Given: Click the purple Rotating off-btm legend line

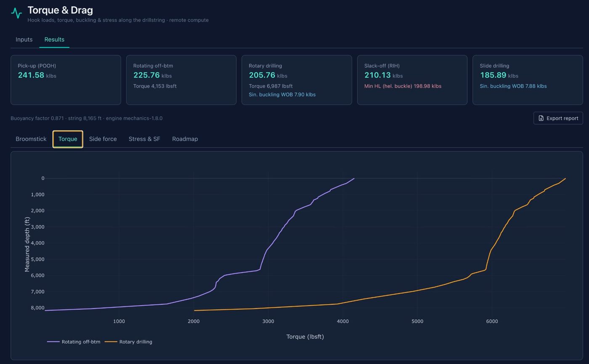Looking at the screenshot, I should [53, 342].
